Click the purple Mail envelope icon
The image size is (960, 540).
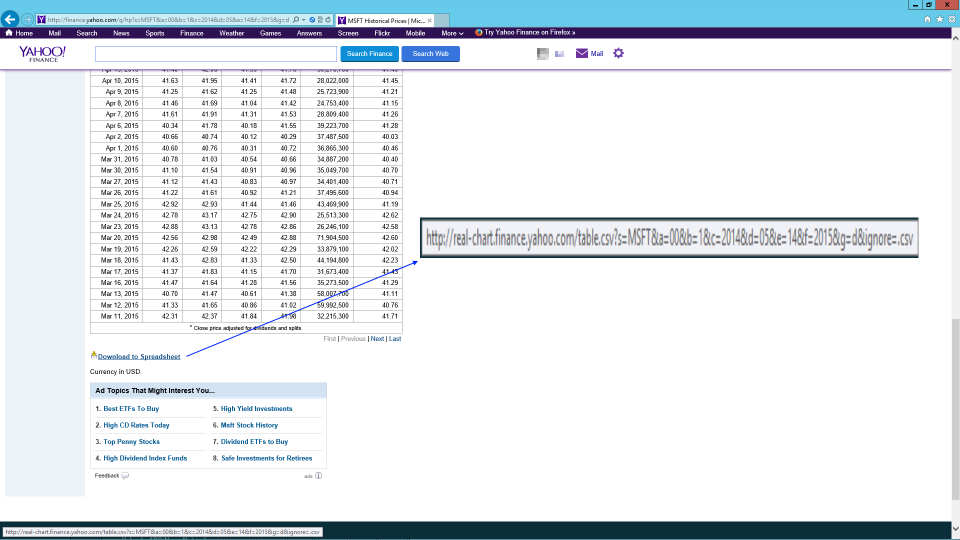[x=582, y=53]
